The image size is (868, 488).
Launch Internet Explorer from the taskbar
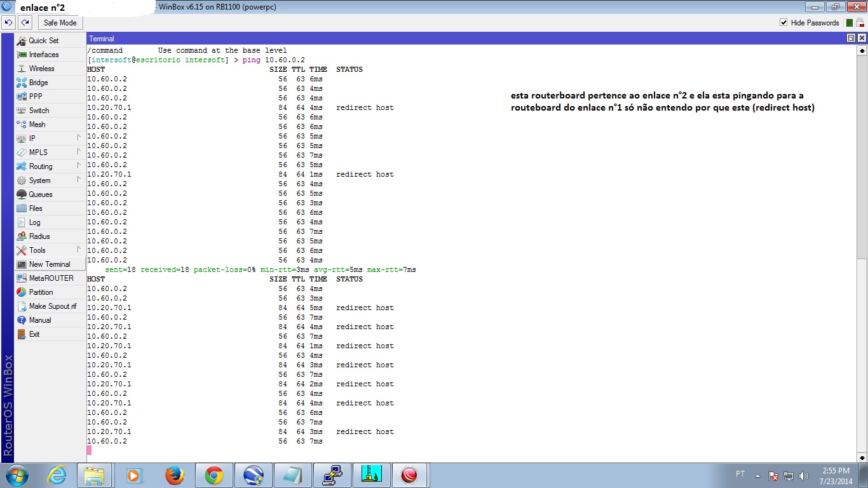56,475
